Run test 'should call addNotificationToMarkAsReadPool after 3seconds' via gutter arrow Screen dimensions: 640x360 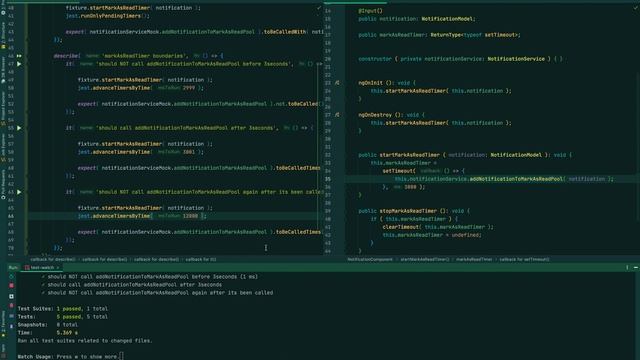(x=19, y=128)
